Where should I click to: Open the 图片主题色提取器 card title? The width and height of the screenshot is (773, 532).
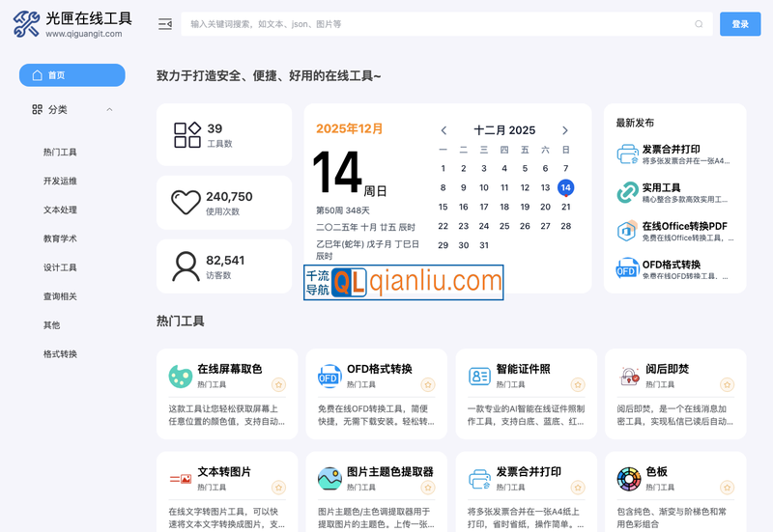[390, 472]
